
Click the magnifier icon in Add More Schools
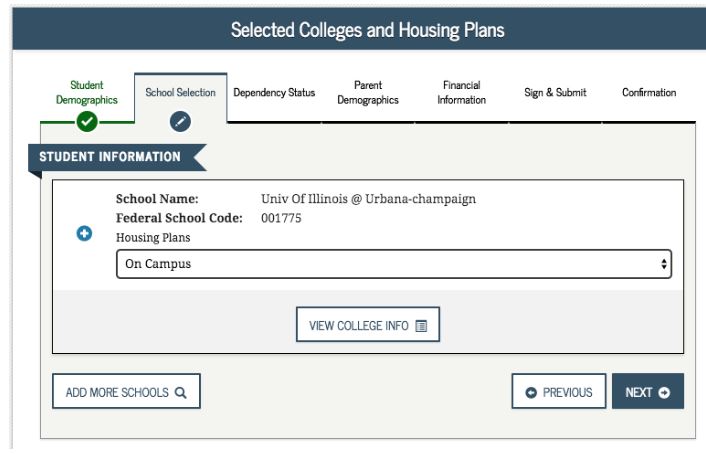(x=181, y=393)
